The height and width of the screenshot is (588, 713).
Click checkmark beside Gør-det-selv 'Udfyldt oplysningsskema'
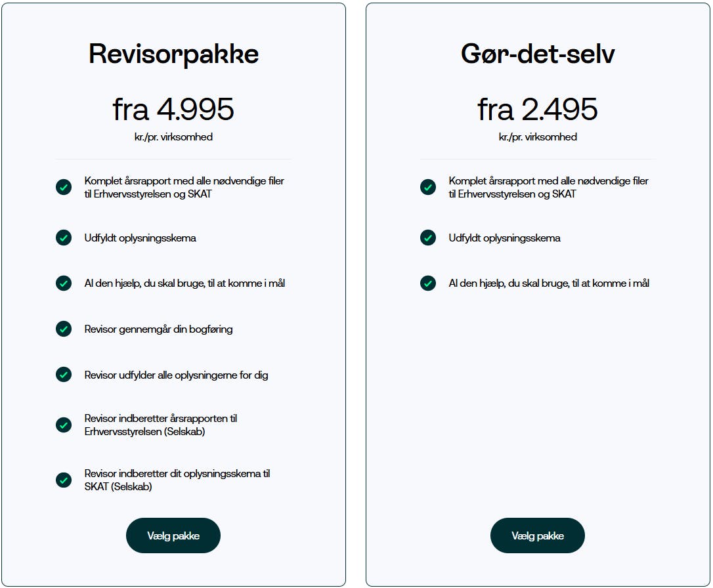(428, 238)
